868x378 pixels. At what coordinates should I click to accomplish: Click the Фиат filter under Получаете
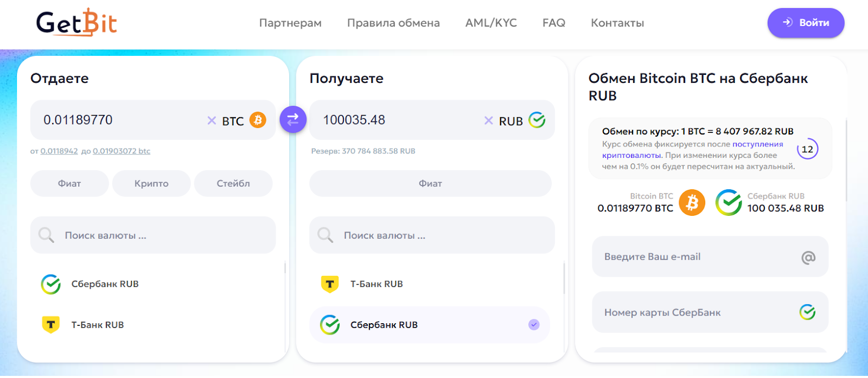430,183
